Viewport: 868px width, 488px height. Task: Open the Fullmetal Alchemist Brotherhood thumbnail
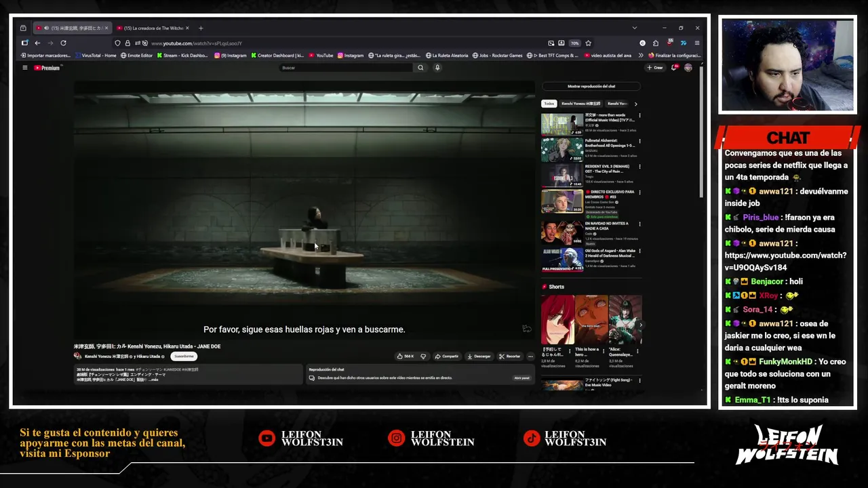coord(562,150)
